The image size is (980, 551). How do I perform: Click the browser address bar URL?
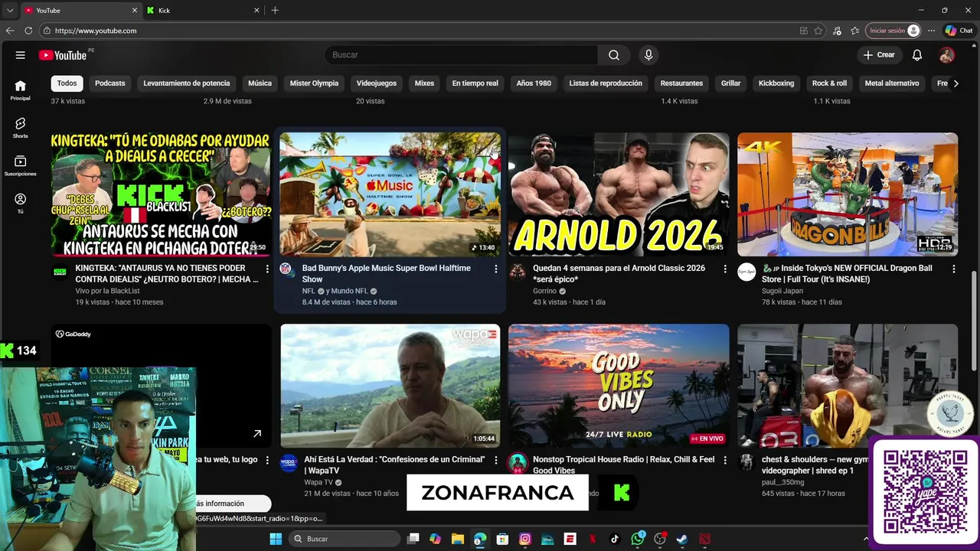pyautogui.click(x=96, y=31)
